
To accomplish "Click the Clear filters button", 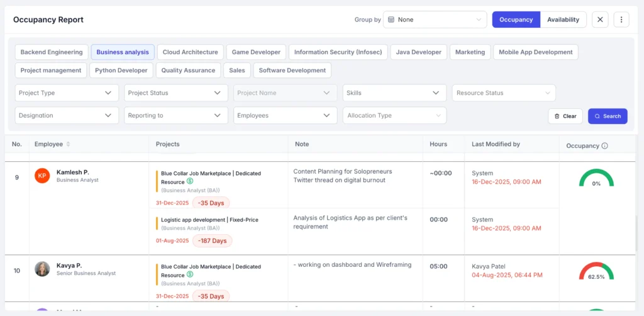I will pos(565,116).
